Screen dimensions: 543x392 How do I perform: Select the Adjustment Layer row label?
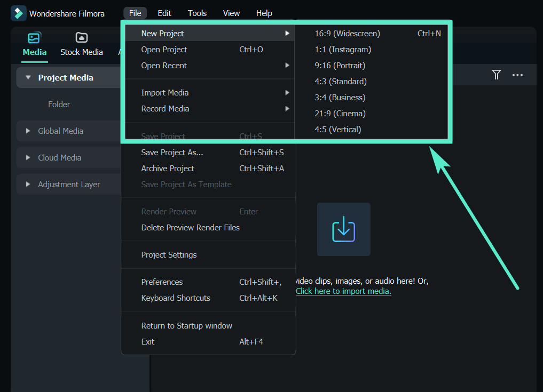[x=69, y=185]
